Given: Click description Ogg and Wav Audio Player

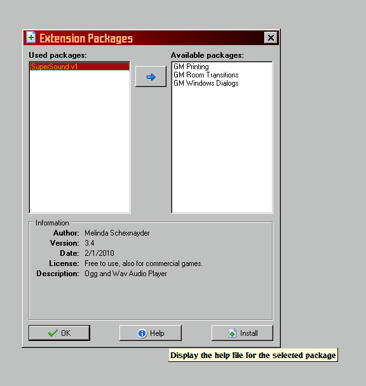Looking at the screenshot, I should (126, 274).
